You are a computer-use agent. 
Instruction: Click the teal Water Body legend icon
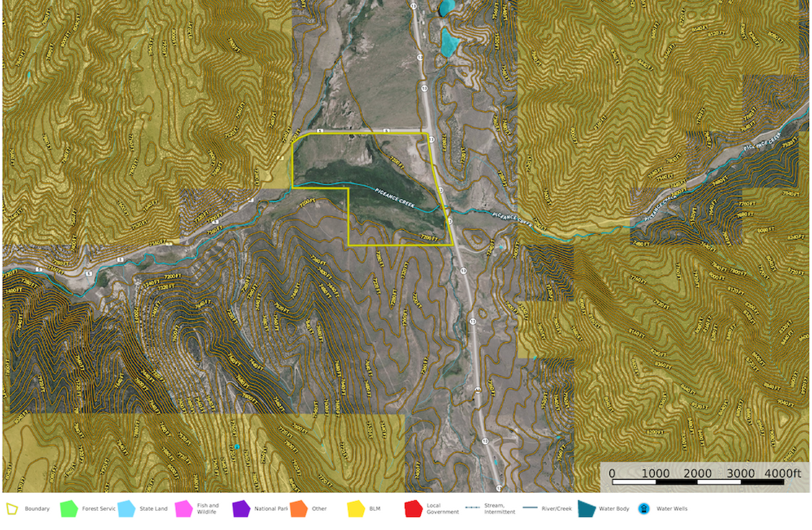tap(587, 509)
